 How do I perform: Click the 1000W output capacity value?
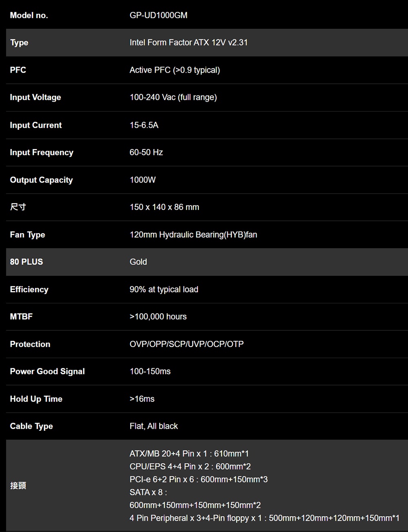tap(142, 180)
